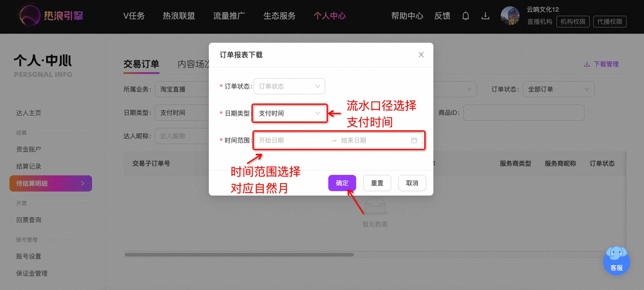
Task: Open the 客服 elephant helper
Action: (x=616, y=261)
